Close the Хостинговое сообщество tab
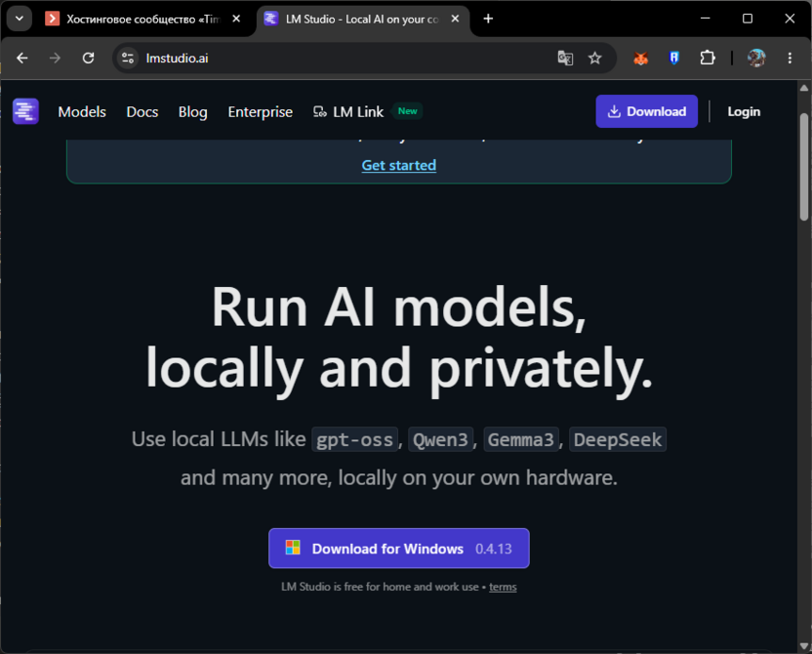This screenshot has height=654, width=812. tap(236, 19)
